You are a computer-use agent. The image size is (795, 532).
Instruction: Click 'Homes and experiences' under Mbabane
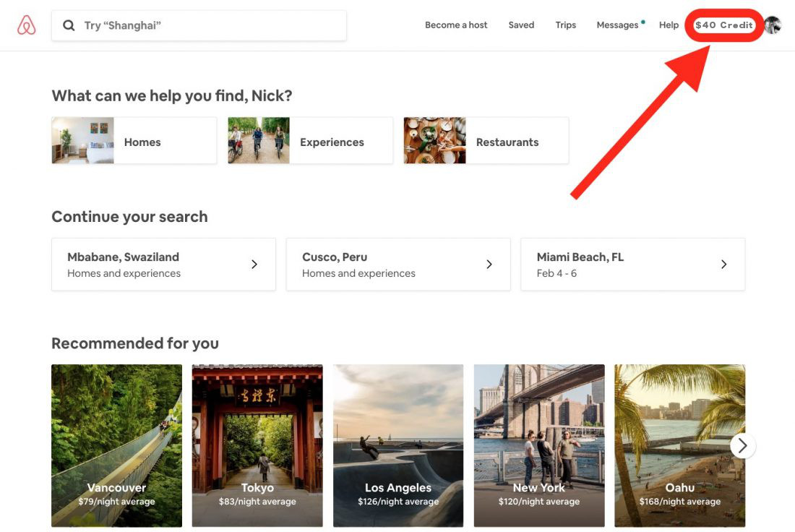click(x=124, y=273)
